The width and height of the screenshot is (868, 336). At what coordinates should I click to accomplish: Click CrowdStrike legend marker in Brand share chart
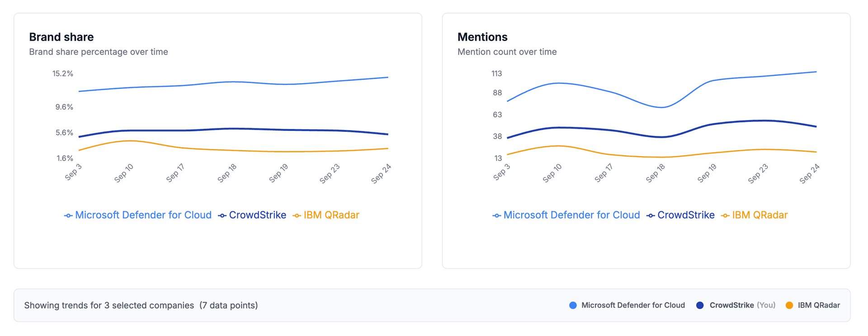[x=222, y=216]
